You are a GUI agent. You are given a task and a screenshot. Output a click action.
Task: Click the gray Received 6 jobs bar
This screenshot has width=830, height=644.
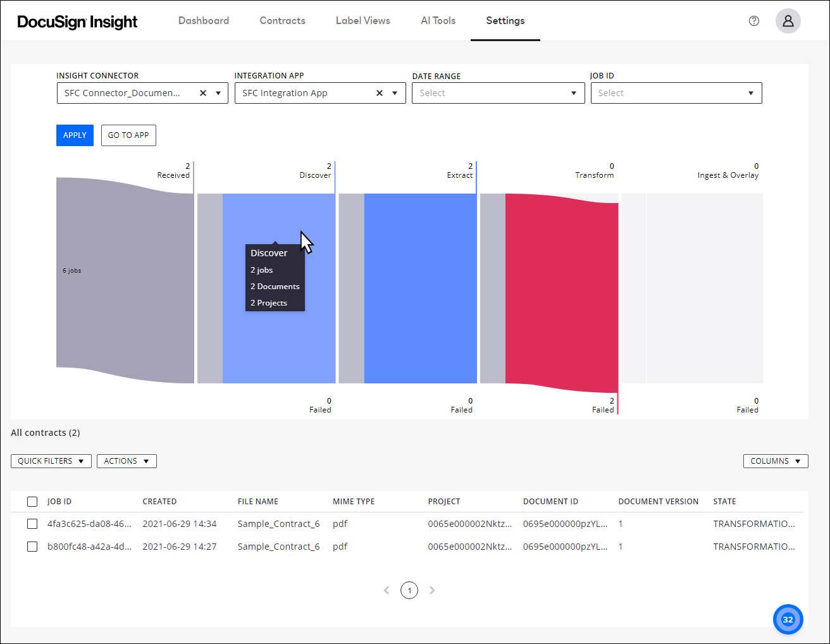pos(125,280)
